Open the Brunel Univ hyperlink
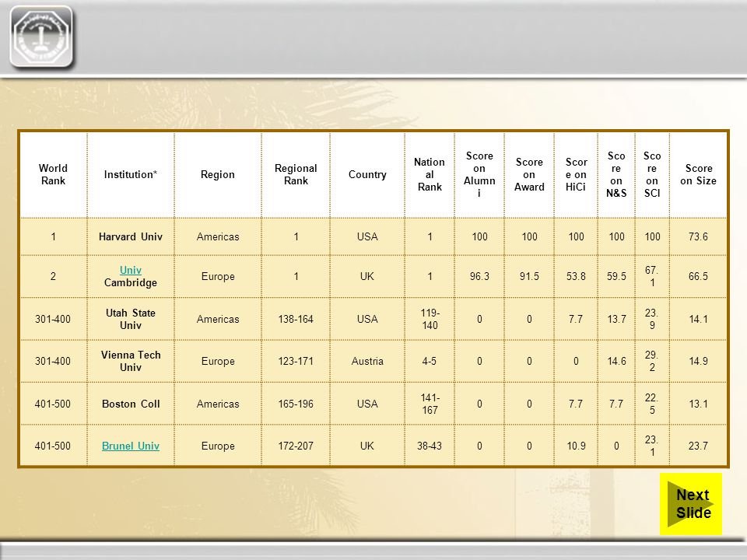 [131, 446]
